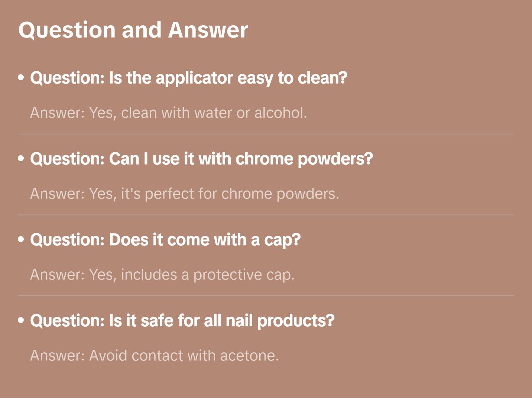Expand "Can I use it with chrome powders?" question
This screenshot has height=398, width=532.
click(x=201, y=159)
